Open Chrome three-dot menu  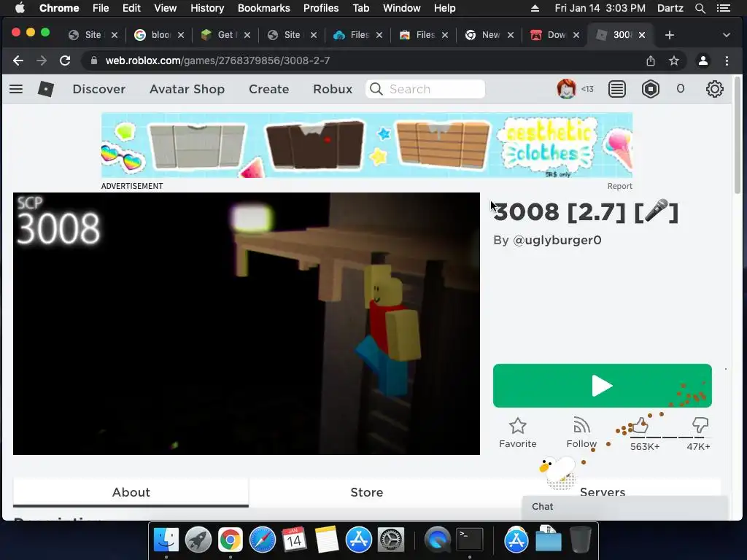click(727, 61)
